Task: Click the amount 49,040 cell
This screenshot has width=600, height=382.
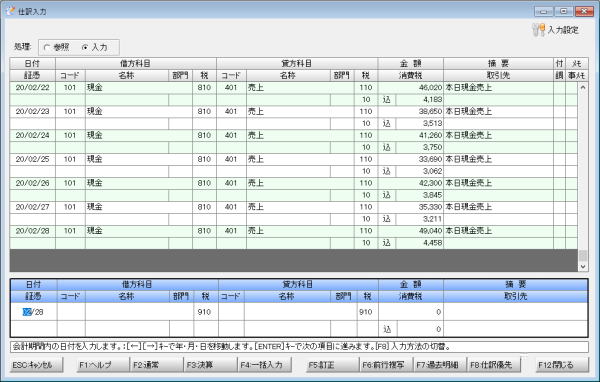Action: pos(411,231)
